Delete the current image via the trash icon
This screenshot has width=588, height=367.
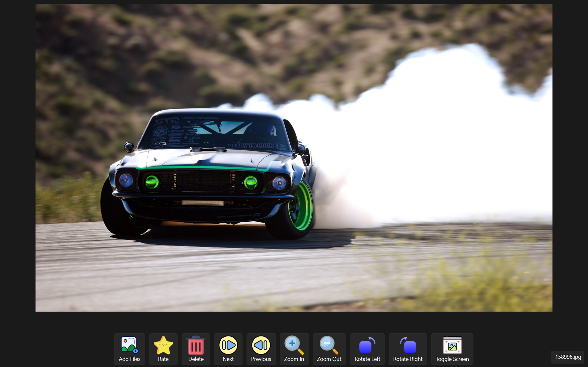pos(196,345)
